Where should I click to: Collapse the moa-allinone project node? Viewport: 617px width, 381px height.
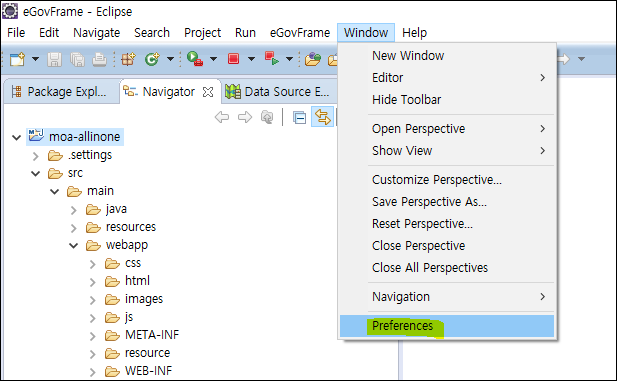pos(17,137)
